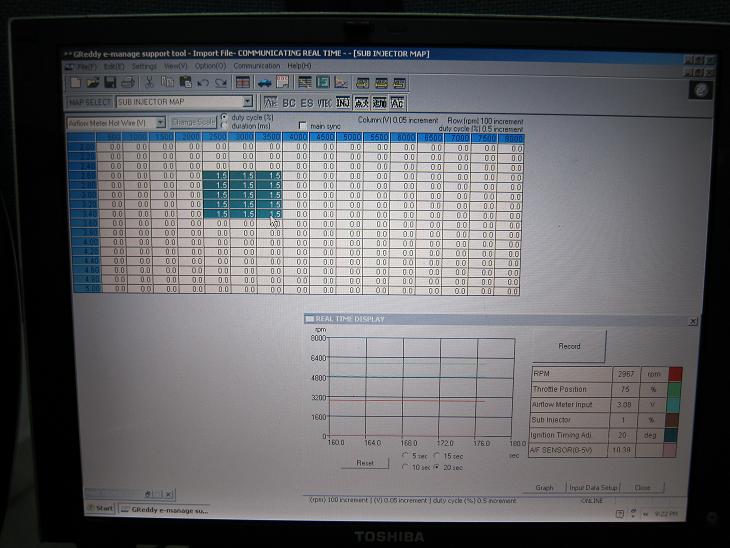Click the Reset button below the graph
The width and height of the screenshot is (730, 548).
coord(365,463)
